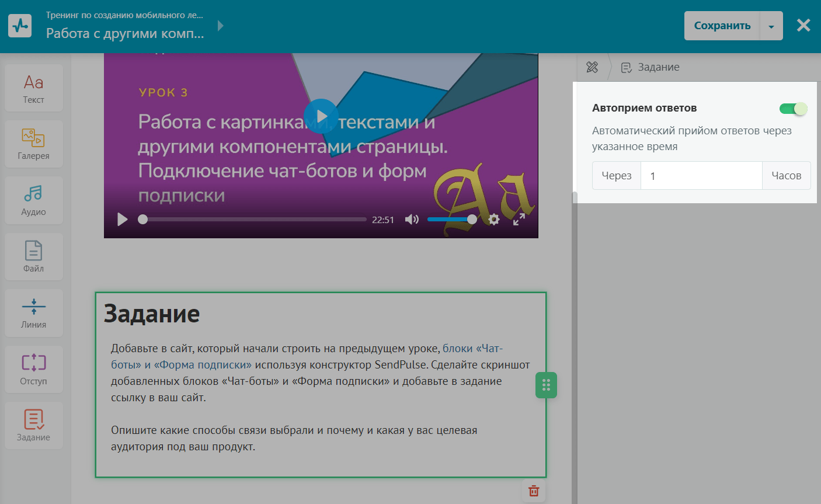Add a Задание task block
The width and height of the screenshot is (821, 504).
(33, 426)
